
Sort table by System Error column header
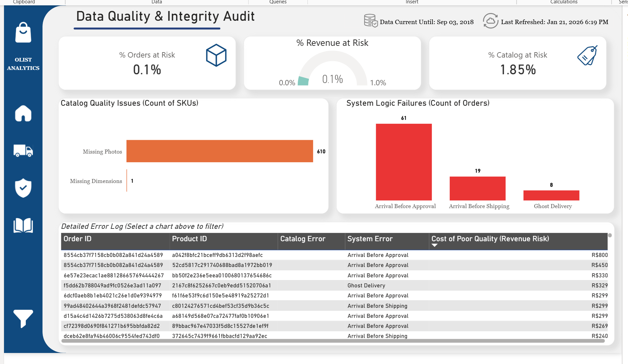(370, 239)
